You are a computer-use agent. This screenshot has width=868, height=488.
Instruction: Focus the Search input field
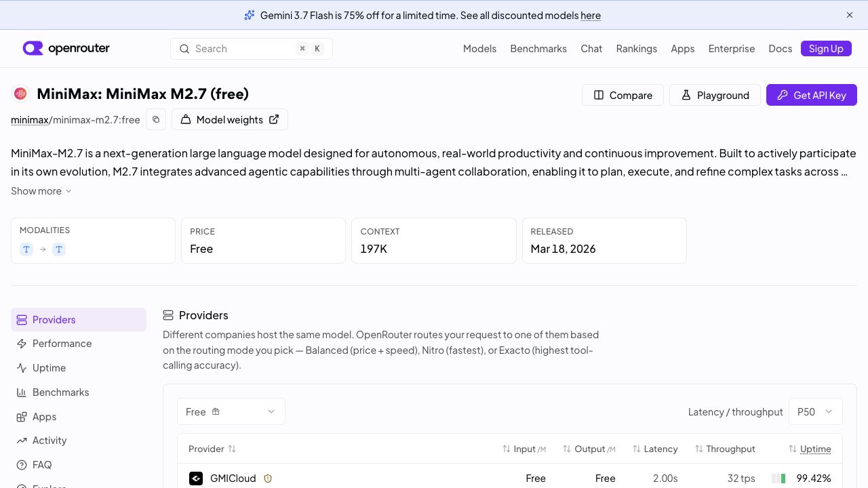coord(252,49)
